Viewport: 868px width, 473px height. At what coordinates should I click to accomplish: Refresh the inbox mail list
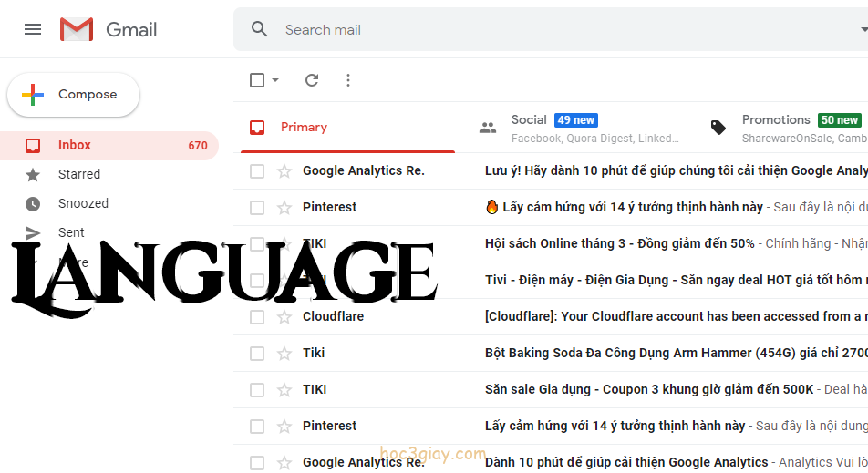click(x=312, y=80)
